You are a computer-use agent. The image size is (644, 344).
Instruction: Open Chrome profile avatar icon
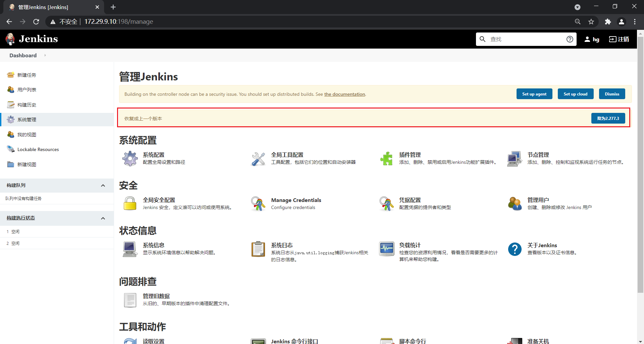pyautogui.click(x=621, y=21)
